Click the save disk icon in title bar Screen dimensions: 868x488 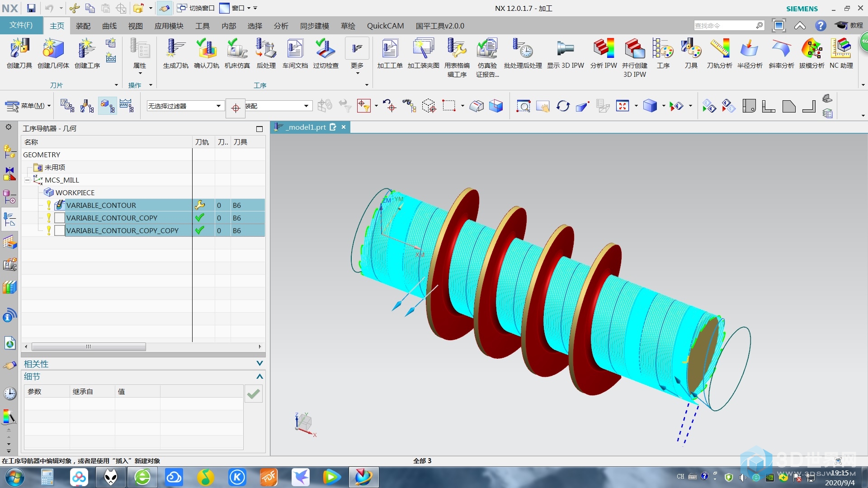tap(31, 8)
